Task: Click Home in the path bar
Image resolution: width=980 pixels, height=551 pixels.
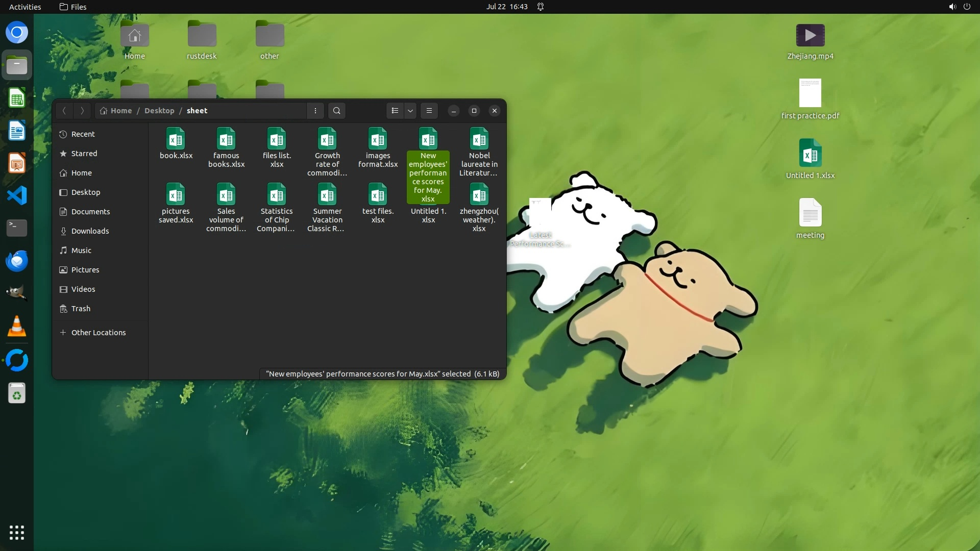Action: [x=121, y=111]
